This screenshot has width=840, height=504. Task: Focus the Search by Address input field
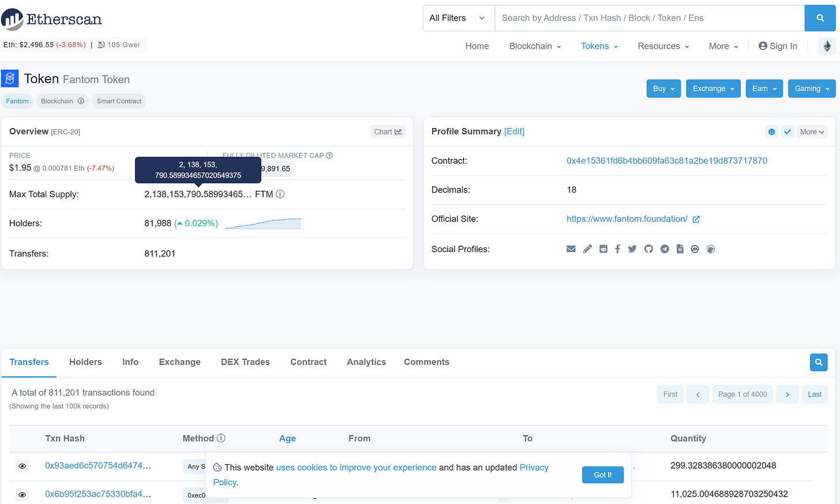pos(650,18)
